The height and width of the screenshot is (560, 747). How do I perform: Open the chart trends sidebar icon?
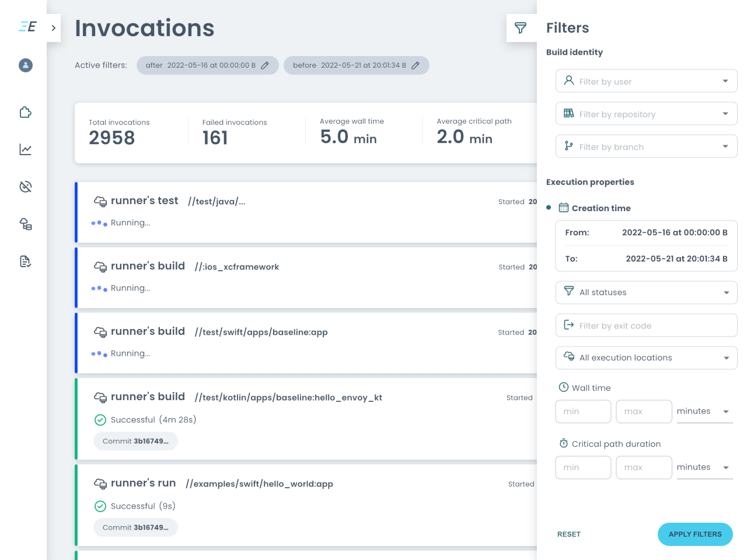pos(26,149)
